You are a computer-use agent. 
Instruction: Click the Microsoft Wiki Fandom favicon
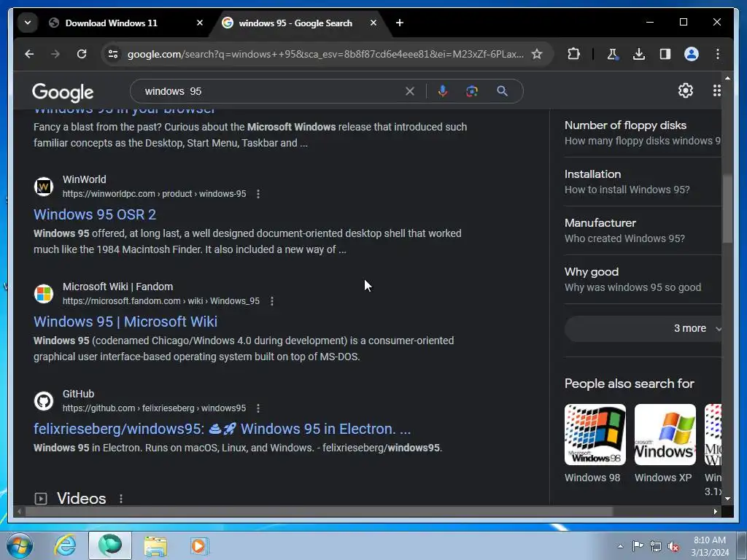click(x=43, y=294)
